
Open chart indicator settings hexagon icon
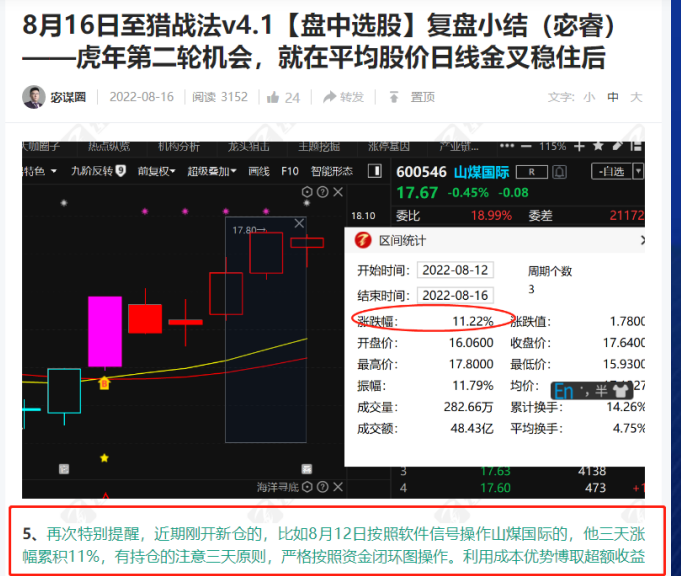click(x=307, y=192)
